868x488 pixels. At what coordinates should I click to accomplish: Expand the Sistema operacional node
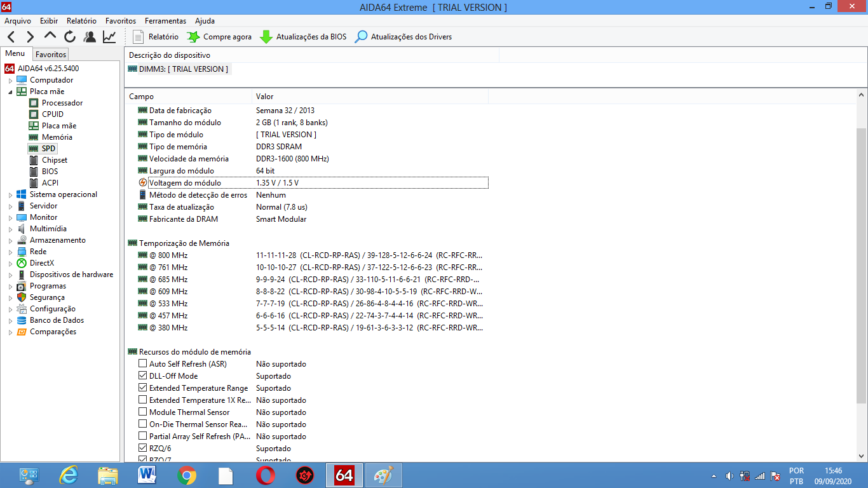[10, 195]
